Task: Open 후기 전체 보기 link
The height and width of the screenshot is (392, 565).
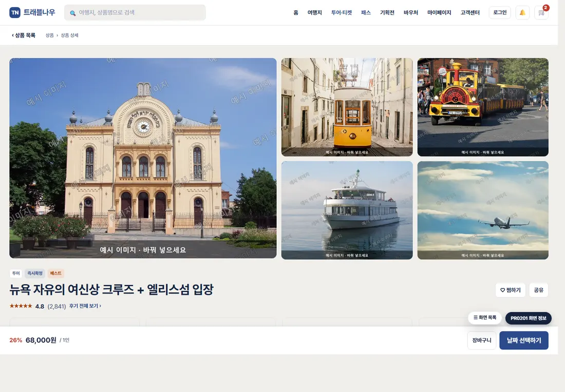Action: [85, 306]
